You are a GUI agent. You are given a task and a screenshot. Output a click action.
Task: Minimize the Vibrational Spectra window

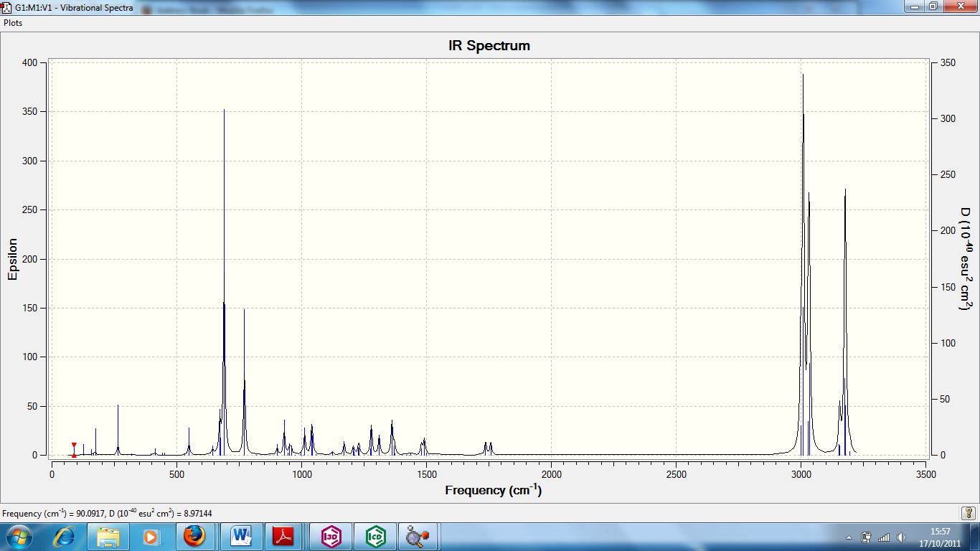(x=913, y=6)
